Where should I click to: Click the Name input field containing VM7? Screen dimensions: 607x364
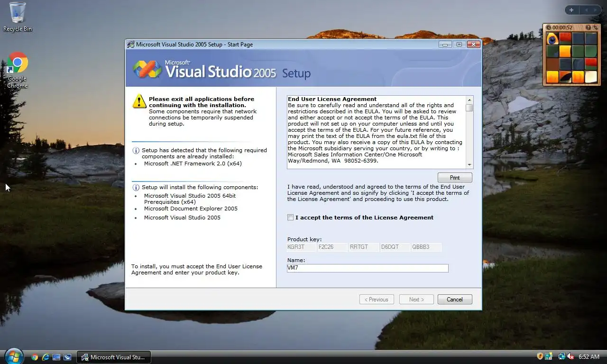pos(368,268)
